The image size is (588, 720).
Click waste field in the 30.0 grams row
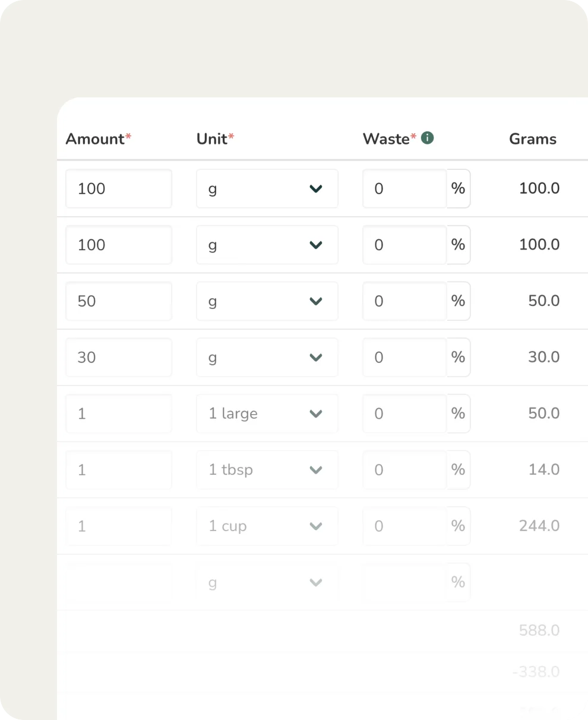click(404, 358)
